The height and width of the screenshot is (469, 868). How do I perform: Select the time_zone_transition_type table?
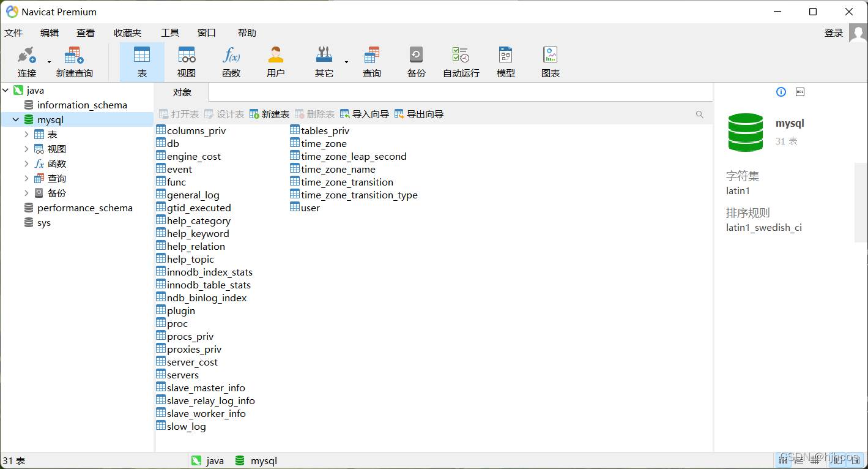(x=354, y=195)
